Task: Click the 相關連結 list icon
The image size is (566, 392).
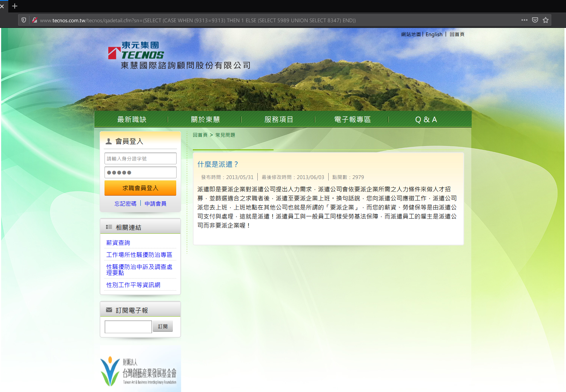Action: 109,227
